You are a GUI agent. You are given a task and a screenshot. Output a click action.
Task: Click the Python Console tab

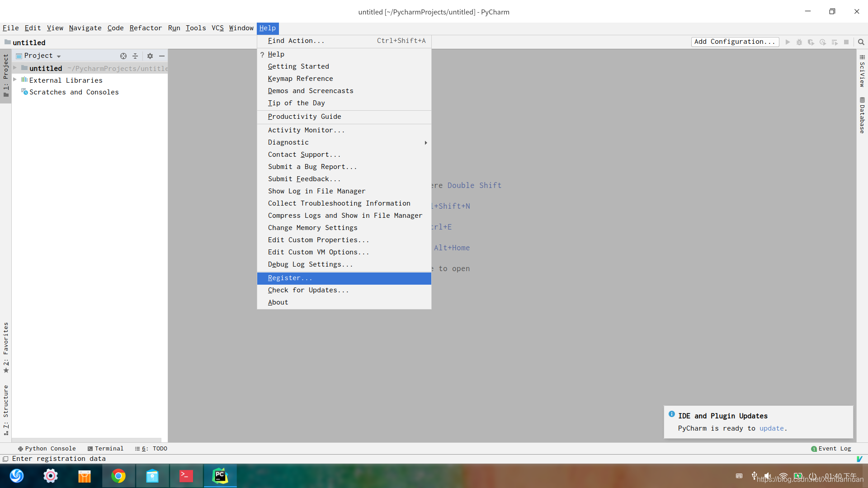[x=46, y=448]
